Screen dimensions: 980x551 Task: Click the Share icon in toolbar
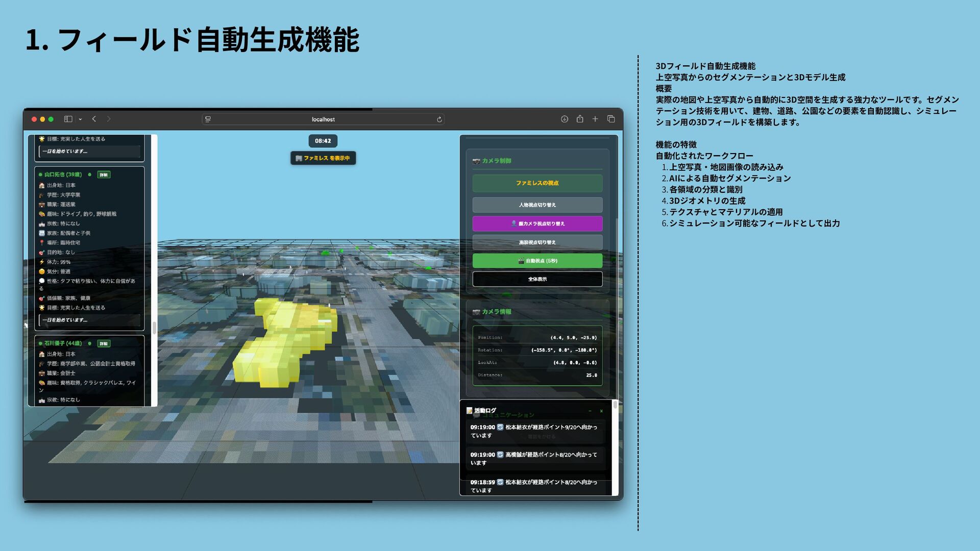click(x=580, y=119)
